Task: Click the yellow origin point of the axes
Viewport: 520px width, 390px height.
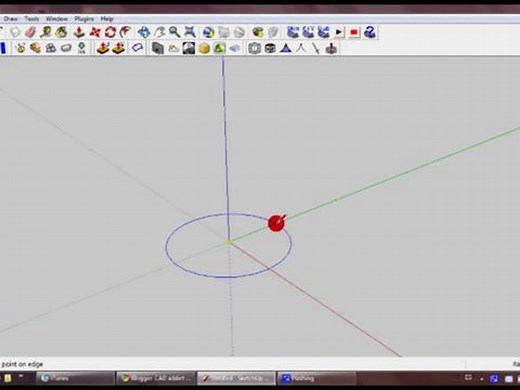Action: [x=229, y=242]
